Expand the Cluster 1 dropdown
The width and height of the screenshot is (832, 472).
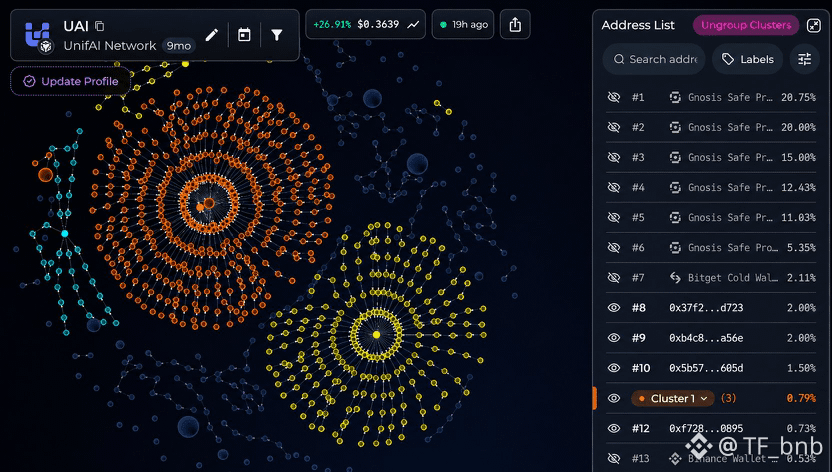673,398
